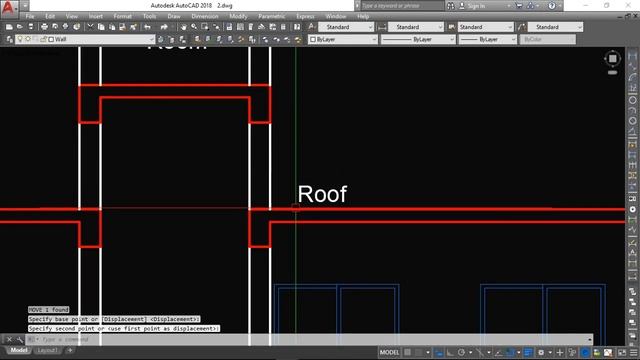The width and height of the screenshot is (640, 360).
Task: Open the Format menu
Action: (x=122, y=16)
